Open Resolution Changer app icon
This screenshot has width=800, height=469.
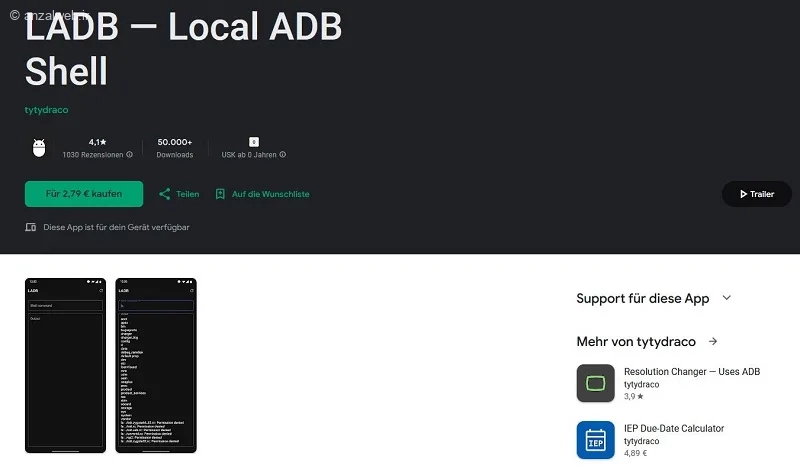(595, 383)
